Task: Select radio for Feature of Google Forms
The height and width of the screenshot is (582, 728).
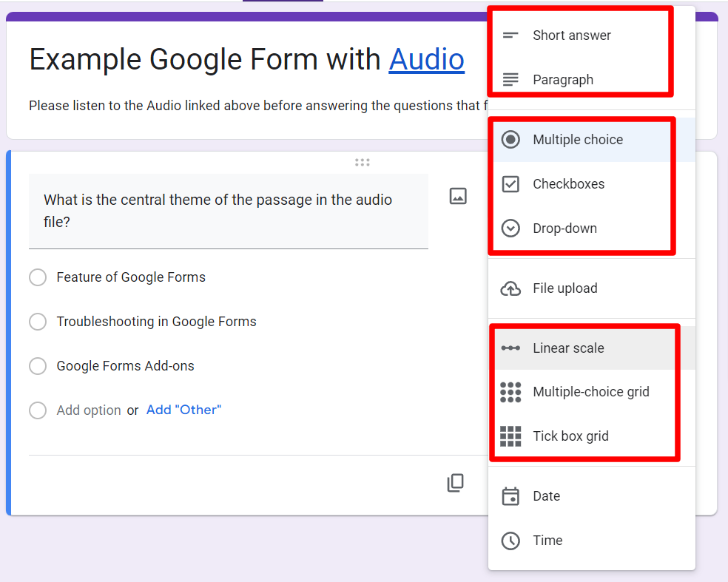Action: tap(38, 277)
